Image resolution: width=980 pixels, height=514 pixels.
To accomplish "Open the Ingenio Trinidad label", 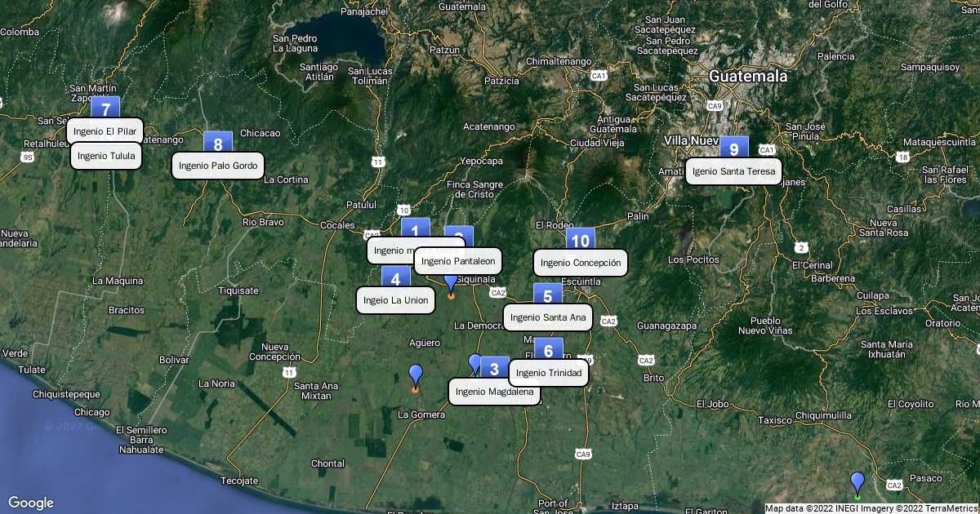I will [x=549, y=373].
